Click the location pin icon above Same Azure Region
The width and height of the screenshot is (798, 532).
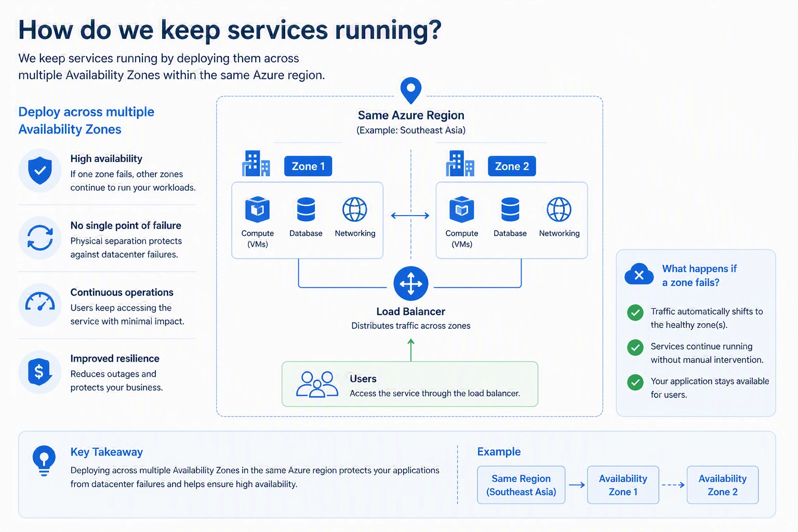coord(410,90)
